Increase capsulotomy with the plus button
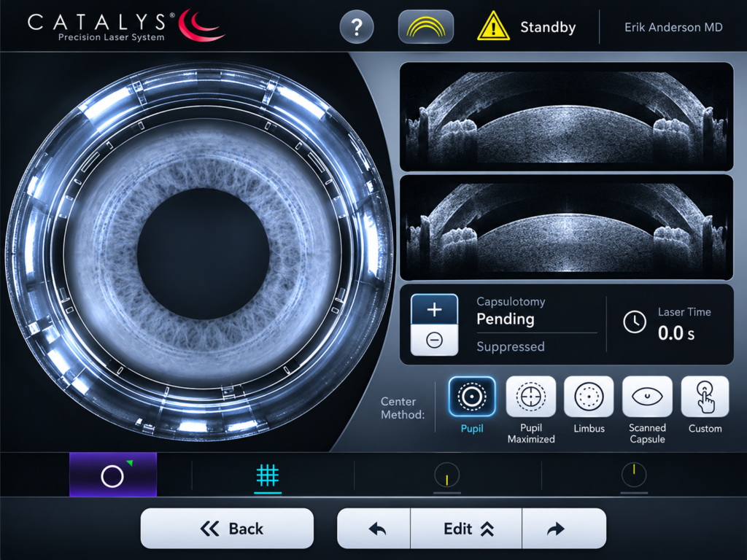The width and height of the screenshot is (747, 560). tap(434, 309)
